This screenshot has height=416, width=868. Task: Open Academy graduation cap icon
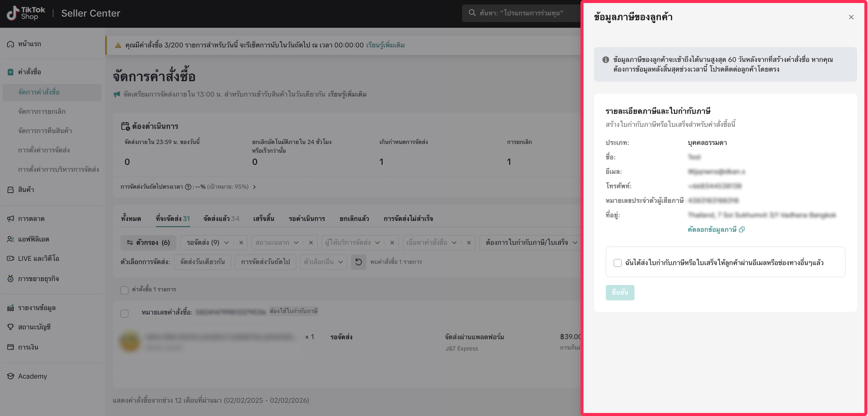11,376
